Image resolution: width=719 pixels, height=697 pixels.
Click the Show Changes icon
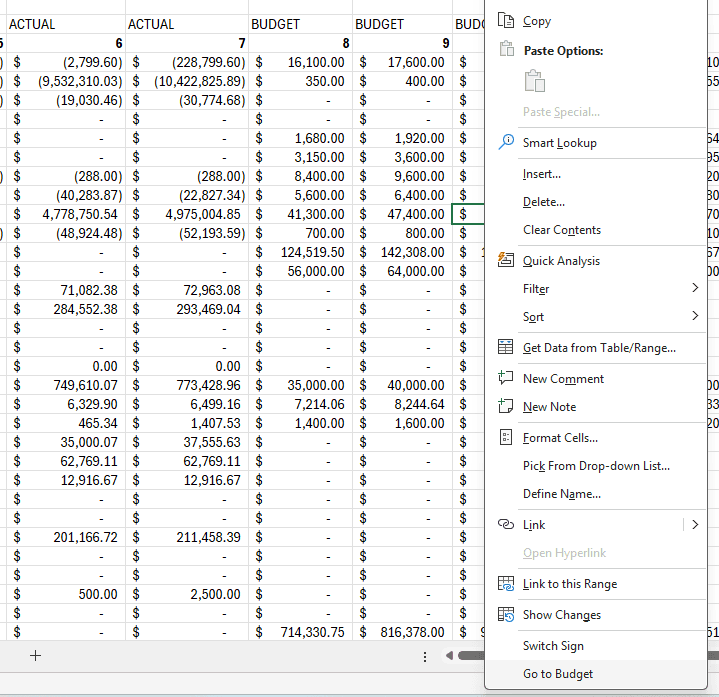[x=506, y=614]
